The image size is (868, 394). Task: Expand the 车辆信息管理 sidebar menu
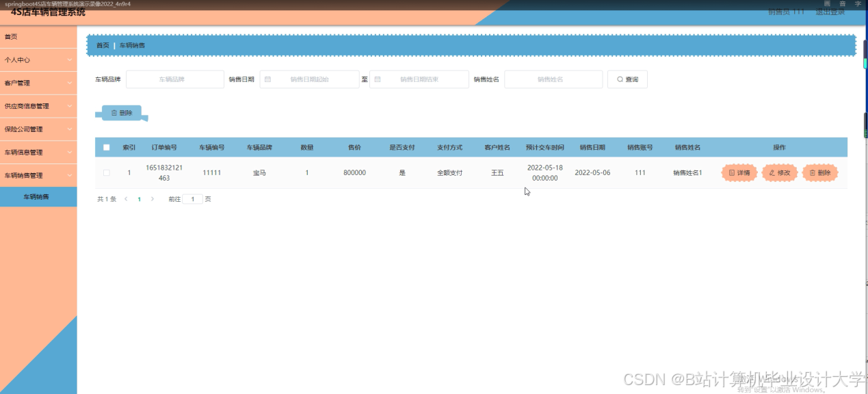(38, 153)
